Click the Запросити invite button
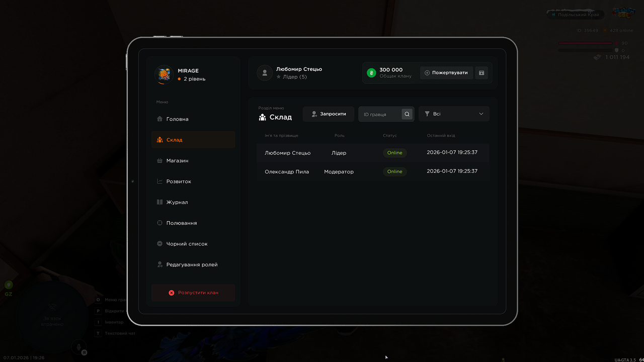The width and height of the screenshot is (644, 362). tap(329, 114)
